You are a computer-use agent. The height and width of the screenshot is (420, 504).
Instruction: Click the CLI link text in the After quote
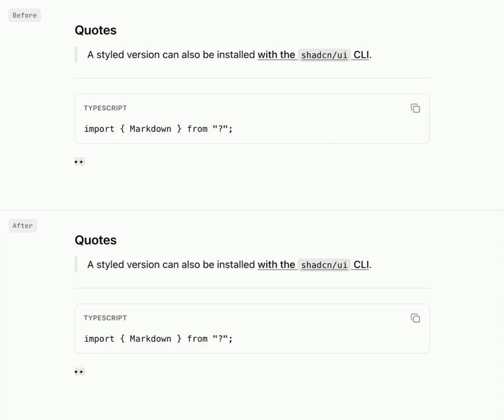tap(361, 264)
